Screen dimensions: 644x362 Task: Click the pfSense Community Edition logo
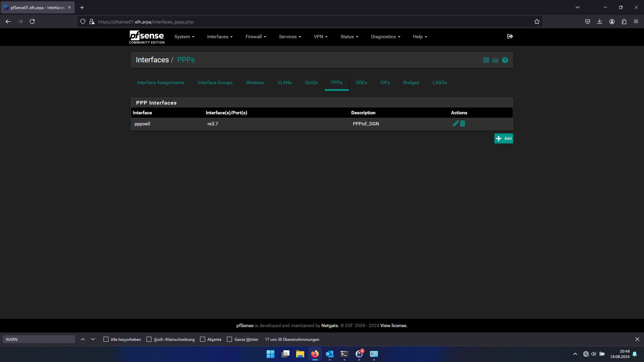pos(147,37)
